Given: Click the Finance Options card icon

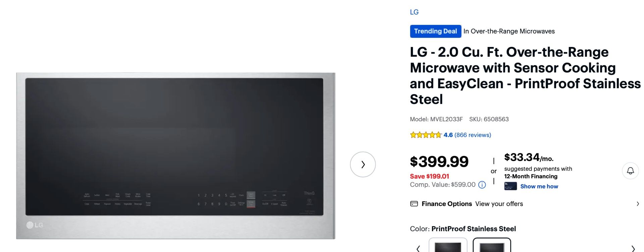Looking at the screenshot, I should (x=414, y=204).
